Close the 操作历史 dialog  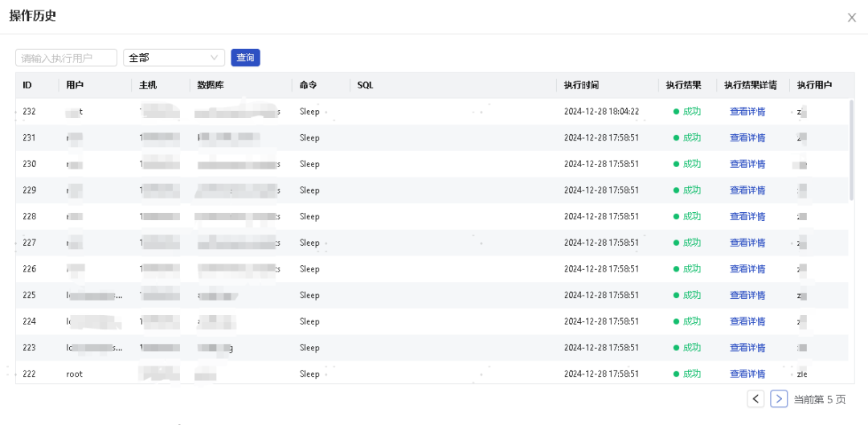tap(851, 18)
